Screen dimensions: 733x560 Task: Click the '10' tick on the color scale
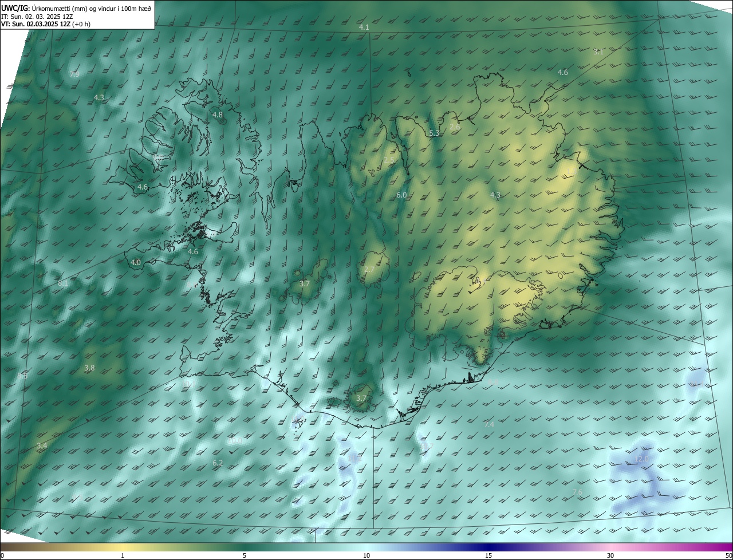(x=366, y=555)
